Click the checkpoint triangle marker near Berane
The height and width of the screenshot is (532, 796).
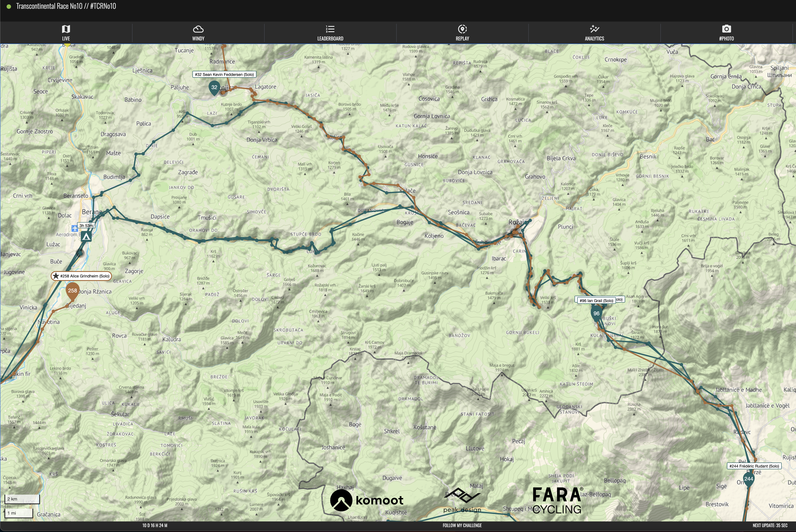pyautogui.click(x=86, y=237)
